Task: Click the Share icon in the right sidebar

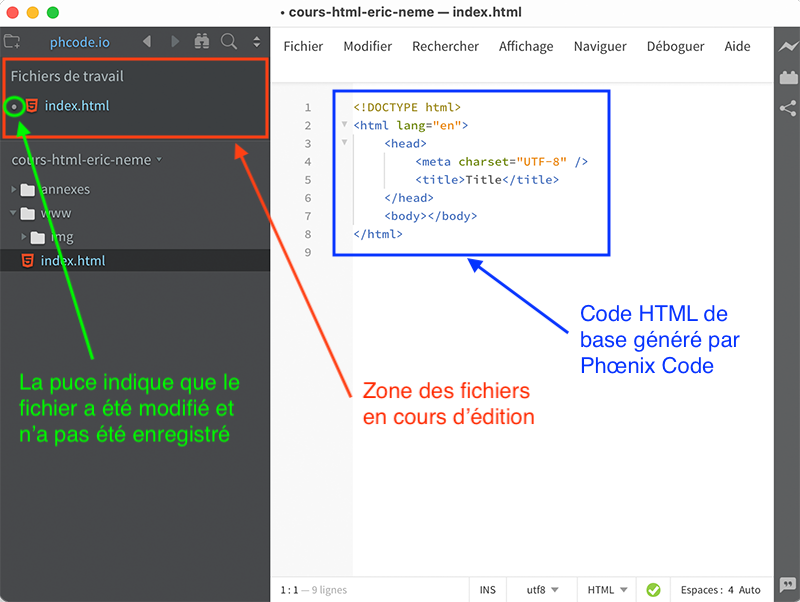Action: tap(789, 107)
